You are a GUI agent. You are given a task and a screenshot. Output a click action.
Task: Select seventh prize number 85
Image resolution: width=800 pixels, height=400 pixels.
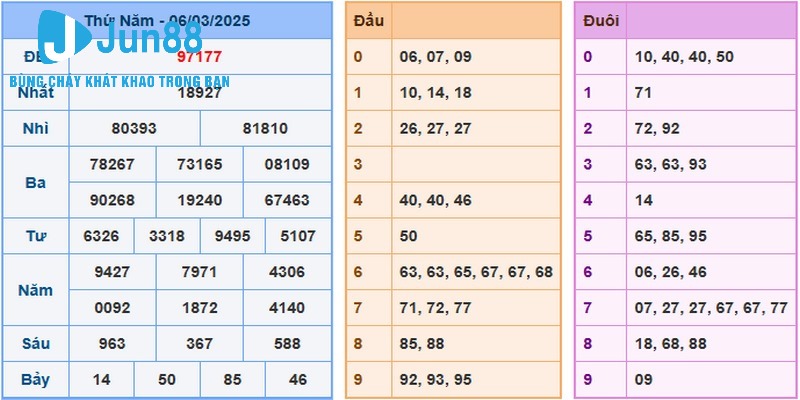(232, 379)
